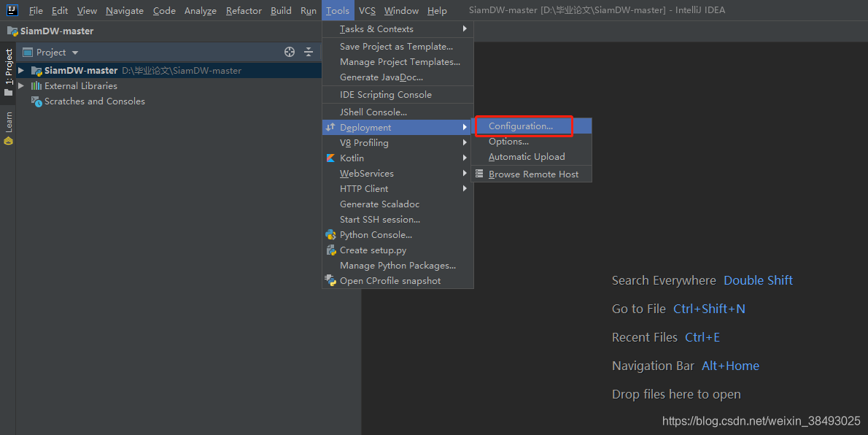Click the Create setup.py icon

(330, 250)
